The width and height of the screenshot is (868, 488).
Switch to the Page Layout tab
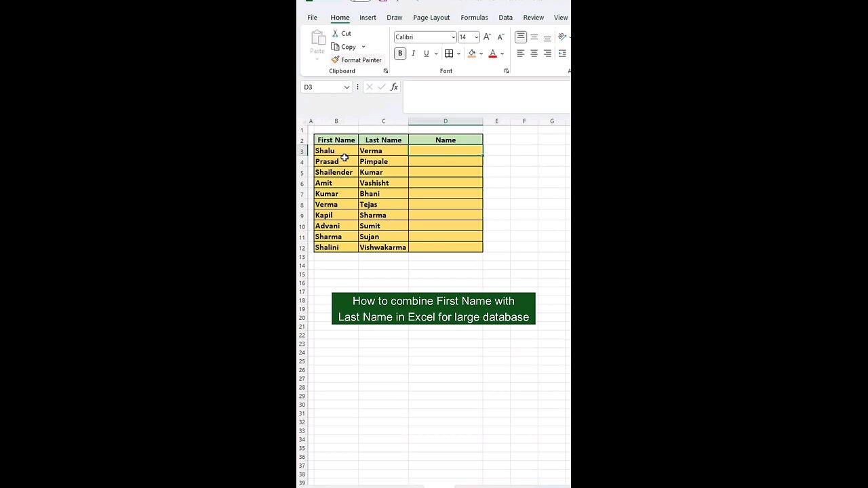pyautogui.click(x=431, y=18)
